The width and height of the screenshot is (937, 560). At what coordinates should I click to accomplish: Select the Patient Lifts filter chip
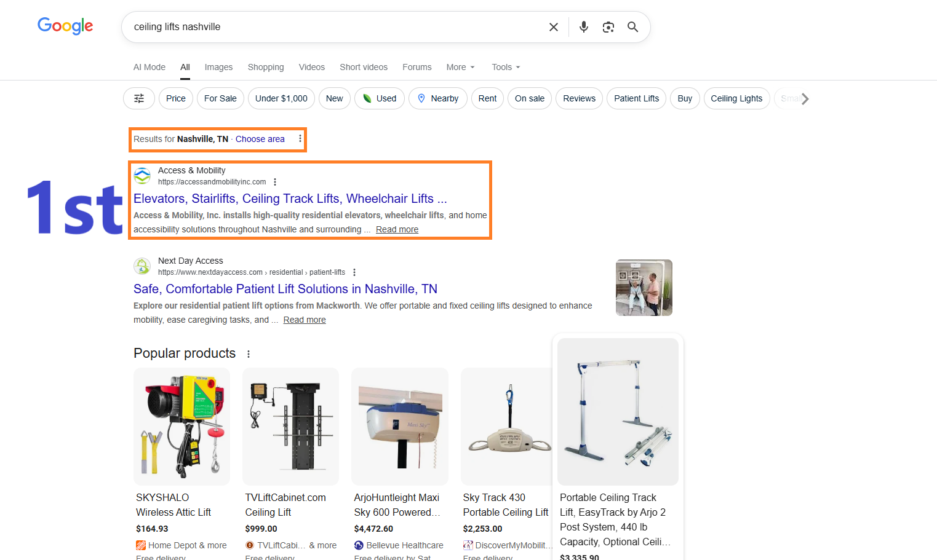click(x=636, y=98)
